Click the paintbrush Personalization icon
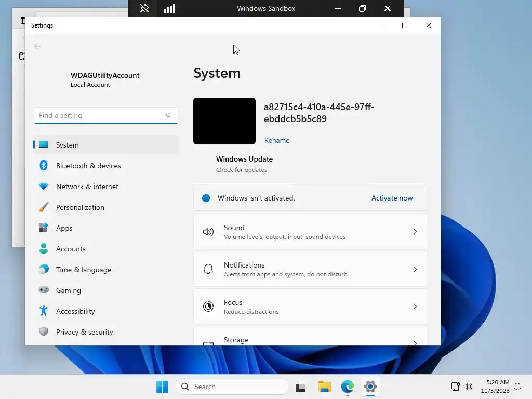This screenshot has height=399, width=532. [44, 207]
